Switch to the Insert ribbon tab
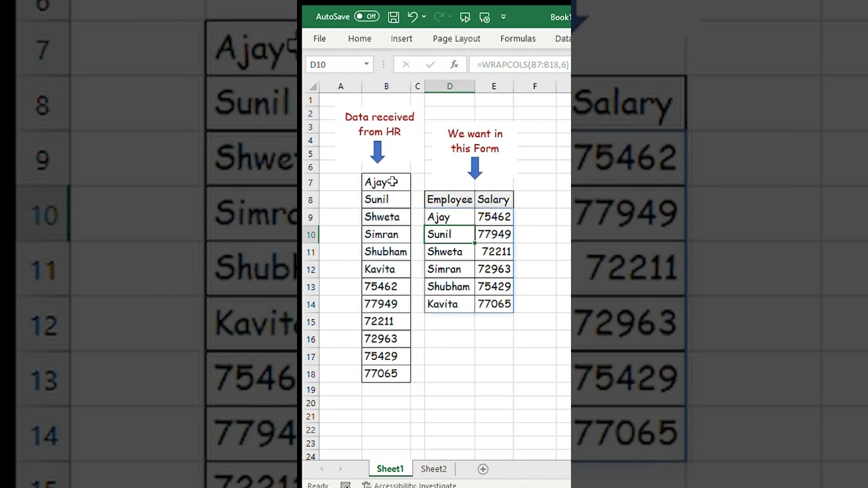Screen dimensions: 868x488 401,39
